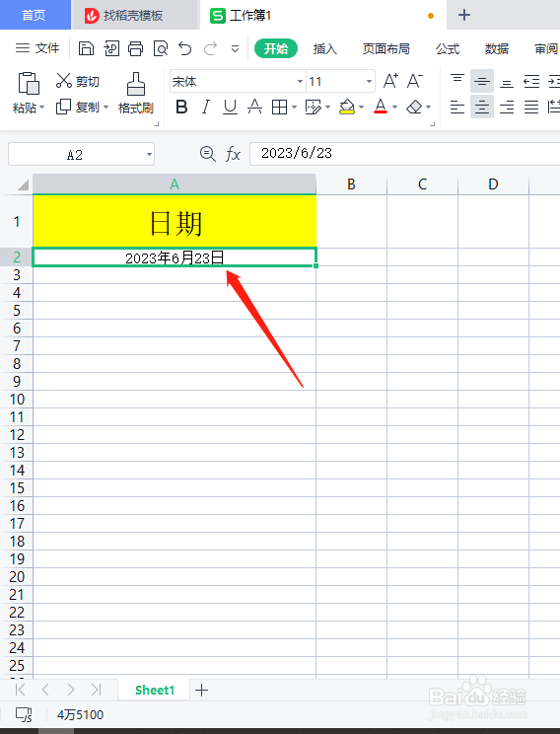Expand the font size 11 dropdown
This screenshot has height=734, width=560.
click(x=369, y=82)
